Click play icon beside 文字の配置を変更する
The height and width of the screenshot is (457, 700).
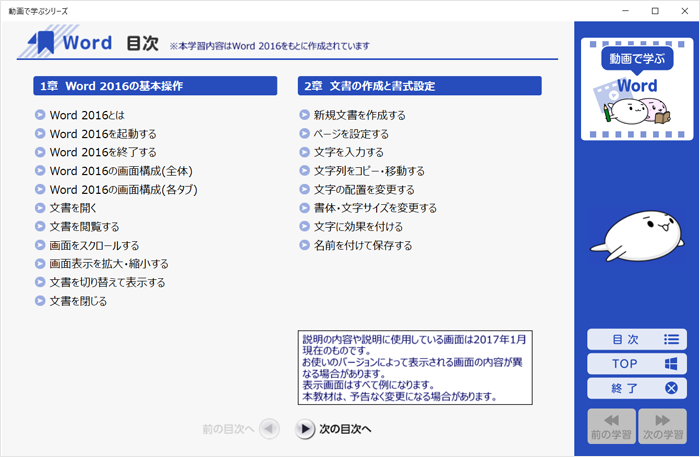coord(304,189)
